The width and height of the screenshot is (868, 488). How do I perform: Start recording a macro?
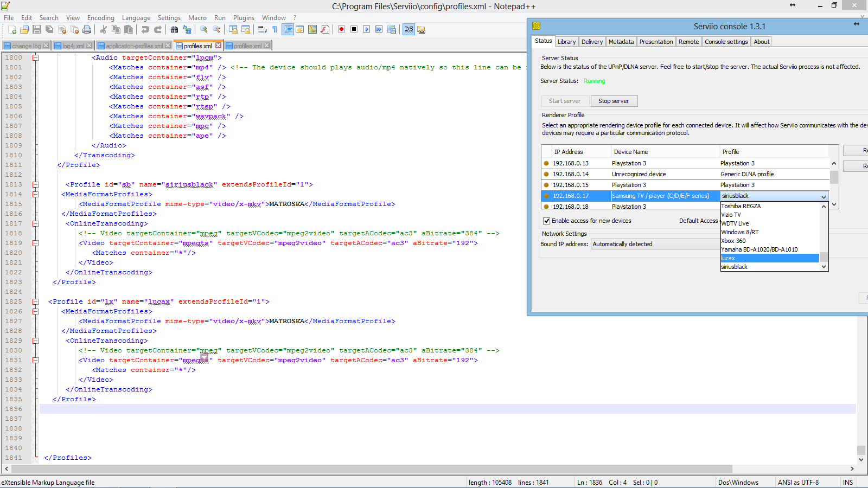[342, 30]
